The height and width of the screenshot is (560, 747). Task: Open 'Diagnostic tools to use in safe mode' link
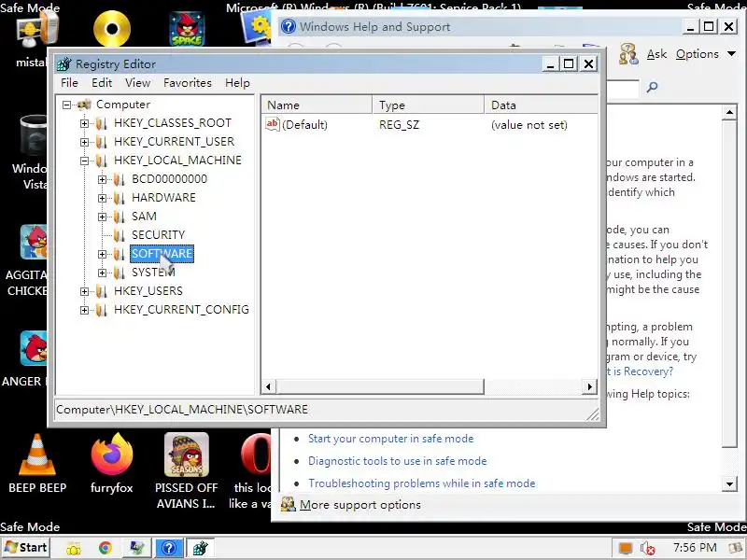[398, 461]
